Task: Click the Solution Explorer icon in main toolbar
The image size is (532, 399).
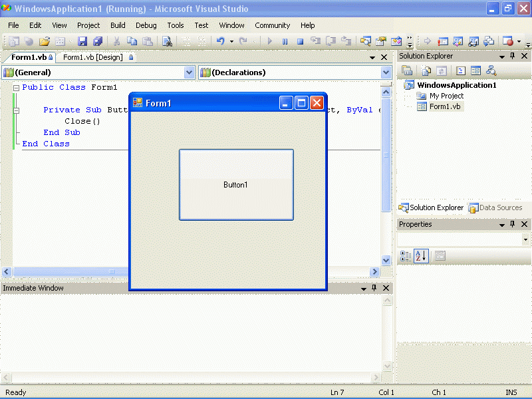Action: tap(365, 41)
